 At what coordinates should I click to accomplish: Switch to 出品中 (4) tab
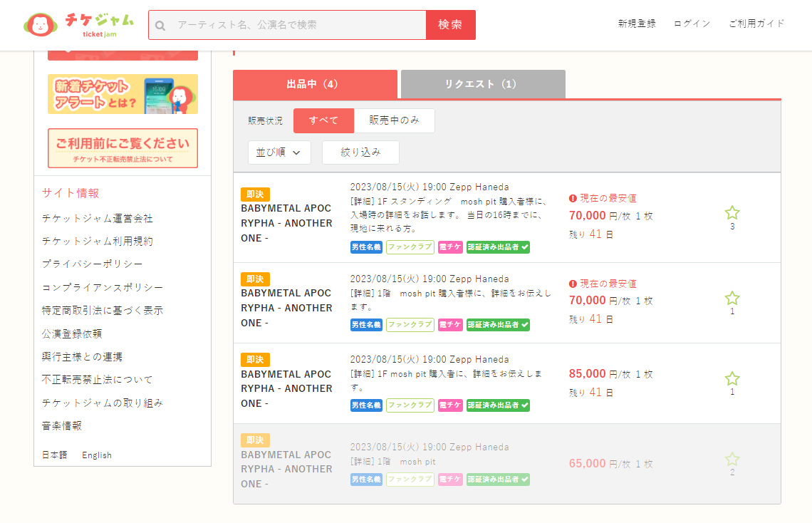[315, 84]
